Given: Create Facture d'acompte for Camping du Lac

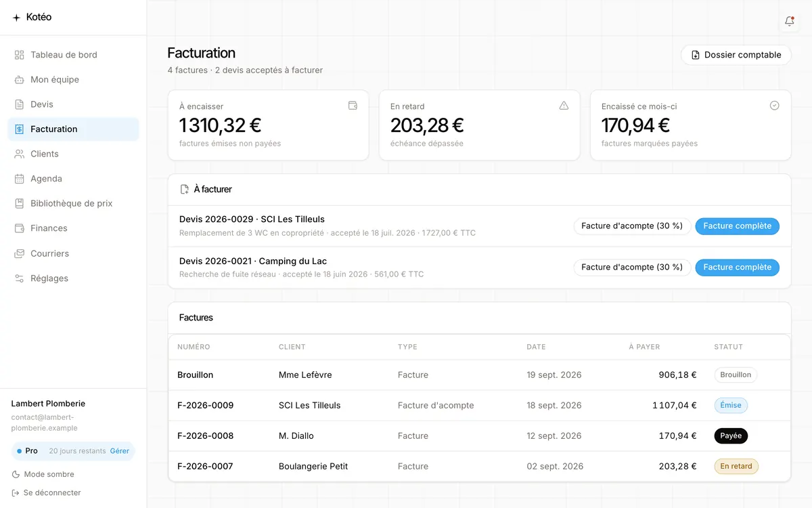Looking at the screenshot, I should pos(632,268).
